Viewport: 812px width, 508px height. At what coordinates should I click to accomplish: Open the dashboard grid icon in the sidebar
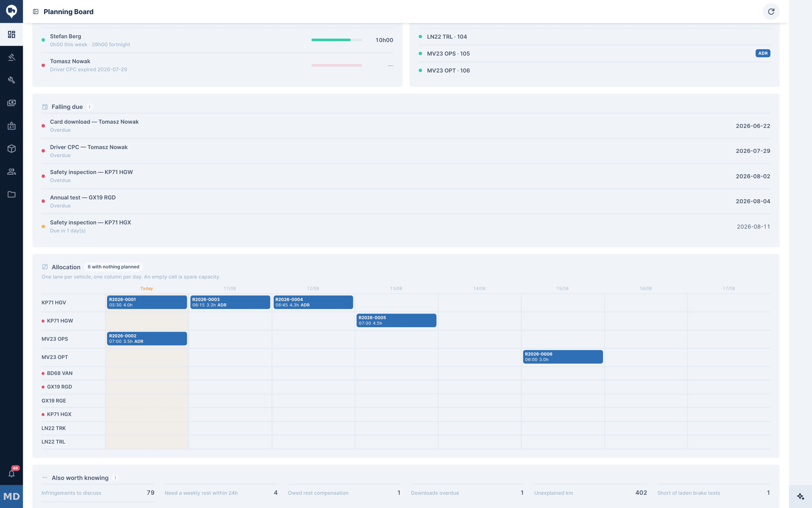[11, 35]
